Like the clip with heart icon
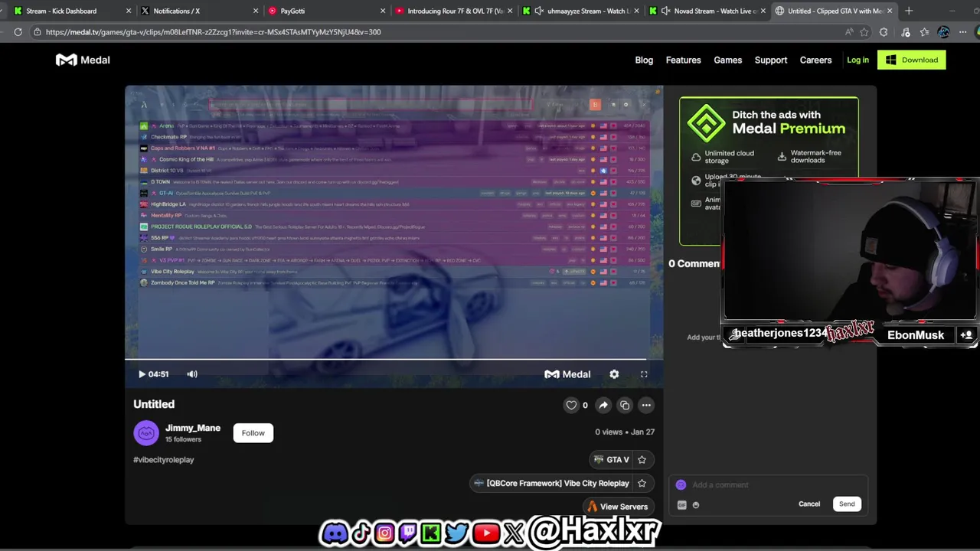This screenshot has height=551, width=980. (571, 405)
